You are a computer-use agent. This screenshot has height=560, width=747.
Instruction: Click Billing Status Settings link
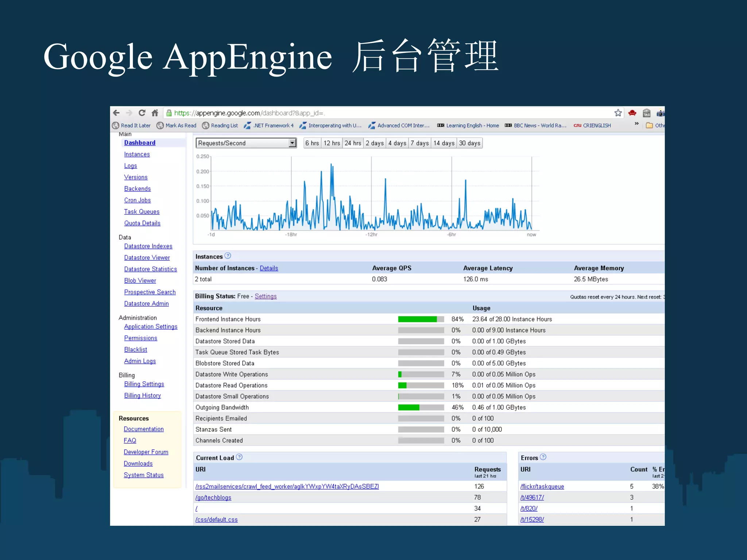click(x=266, y=296)
